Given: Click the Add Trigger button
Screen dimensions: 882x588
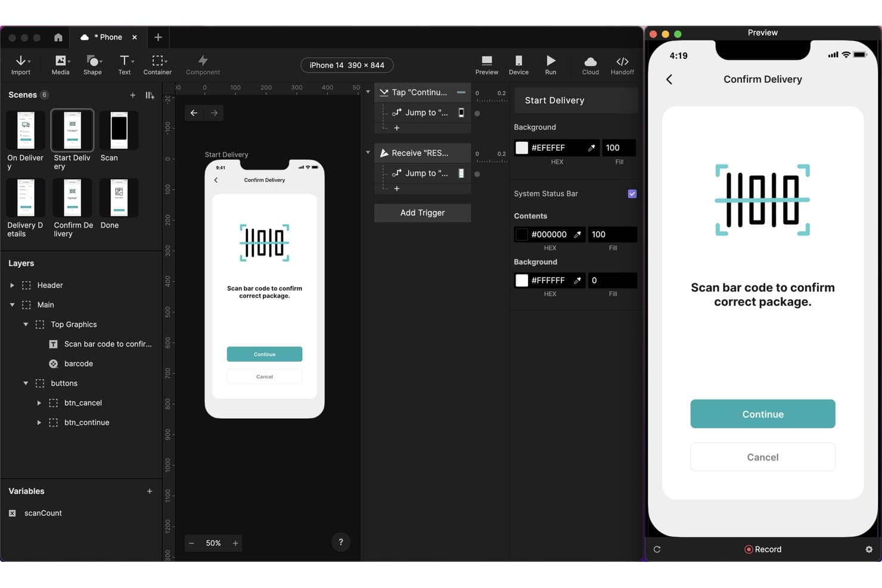Looking at the screenshot, I should (x=423, y=213).
